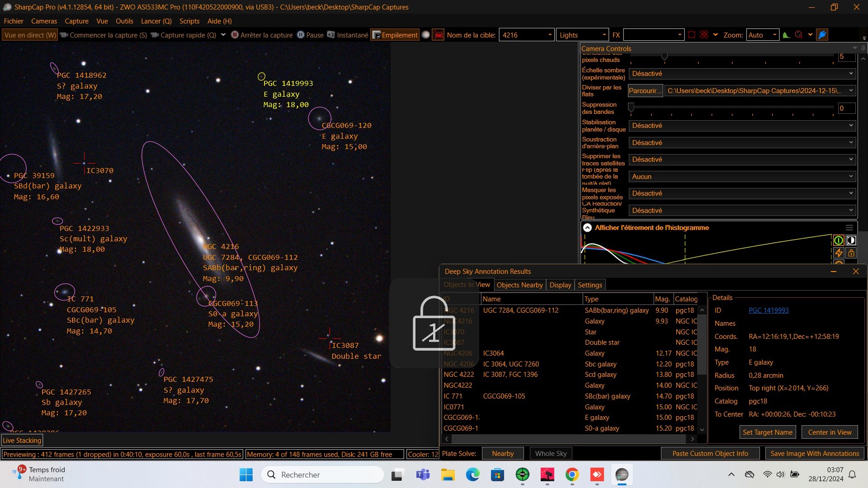The height and width of the screenshot is (488, 868).
Task: Toggle the Empilement live stacking button
Action: [395, 35]
